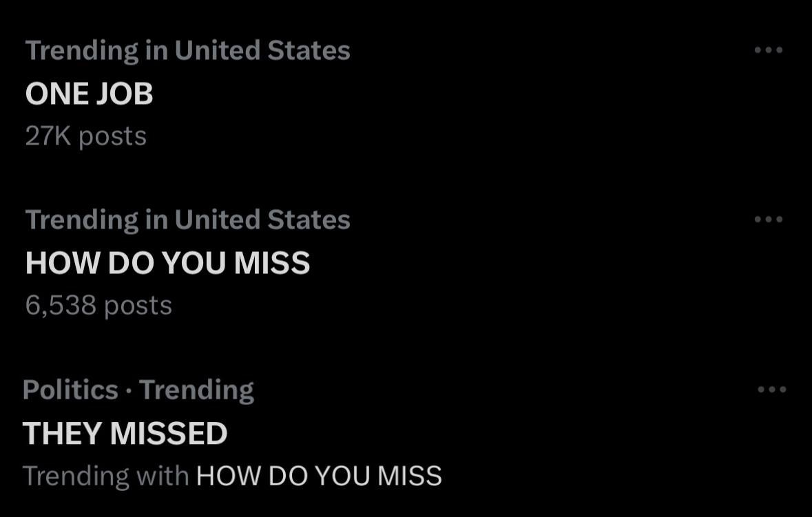Click the word Politics in the category label
812x517 pixels.
[70, 390]
